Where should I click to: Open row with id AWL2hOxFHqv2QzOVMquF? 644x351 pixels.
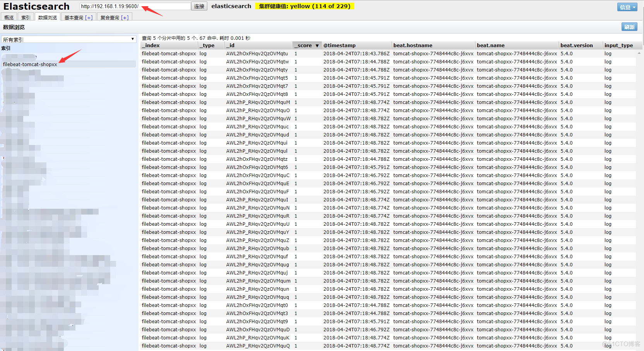point(388,192)
